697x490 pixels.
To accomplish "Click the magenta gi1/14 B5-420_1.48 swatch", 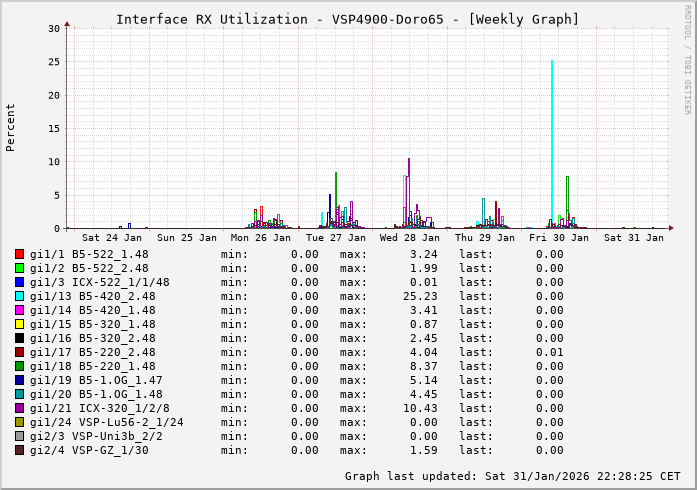I will click(x=19, y=310).
